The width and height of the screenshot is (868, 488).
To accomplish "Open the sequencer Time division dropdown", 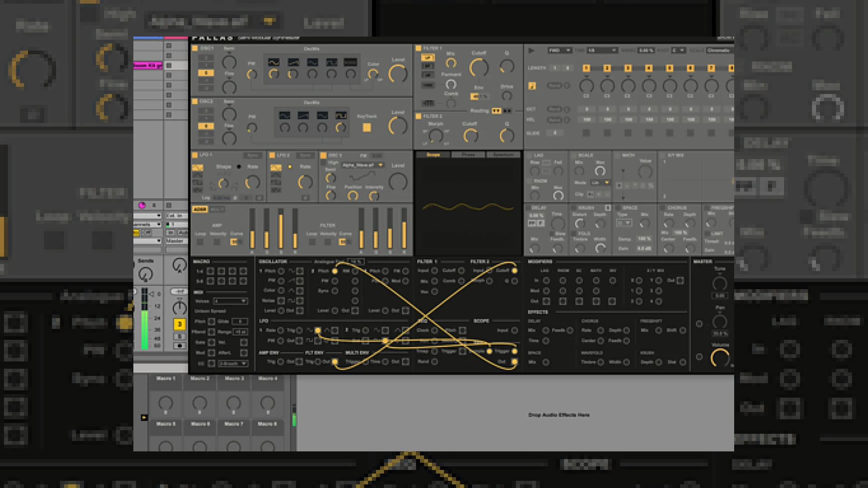I will (x=602, y=51).
